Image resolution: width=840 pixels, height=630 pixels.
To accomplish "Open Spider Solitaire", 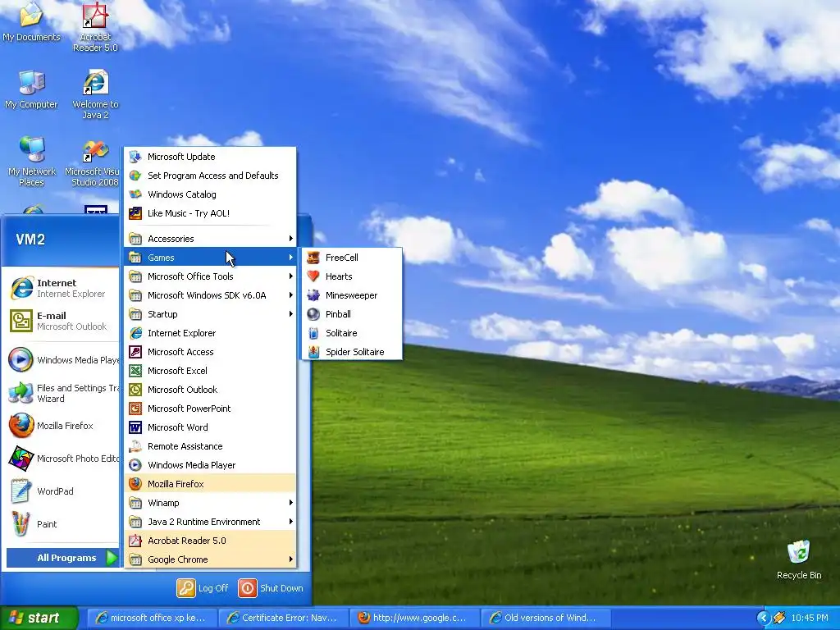I will [351, 352].
